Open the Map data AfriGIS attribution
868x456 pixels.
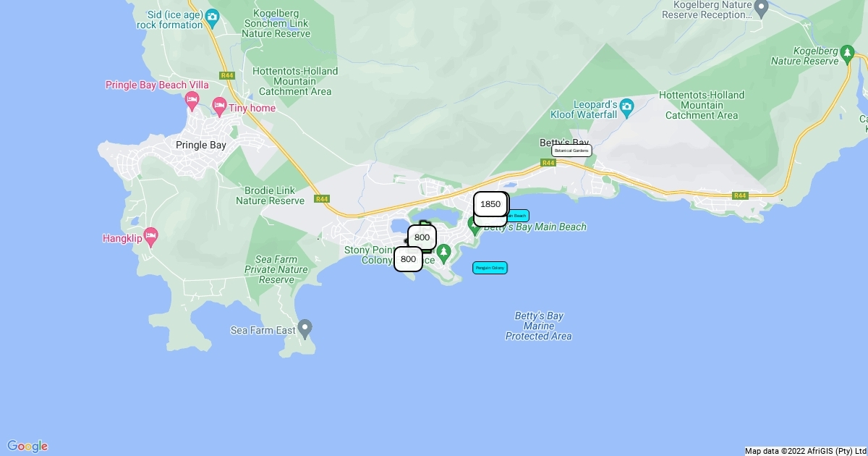(805, 451)
